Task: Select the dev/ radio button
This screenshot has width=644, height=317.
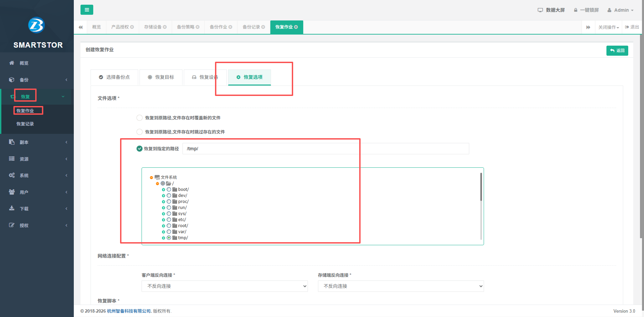Action: (x=169, y=196)
